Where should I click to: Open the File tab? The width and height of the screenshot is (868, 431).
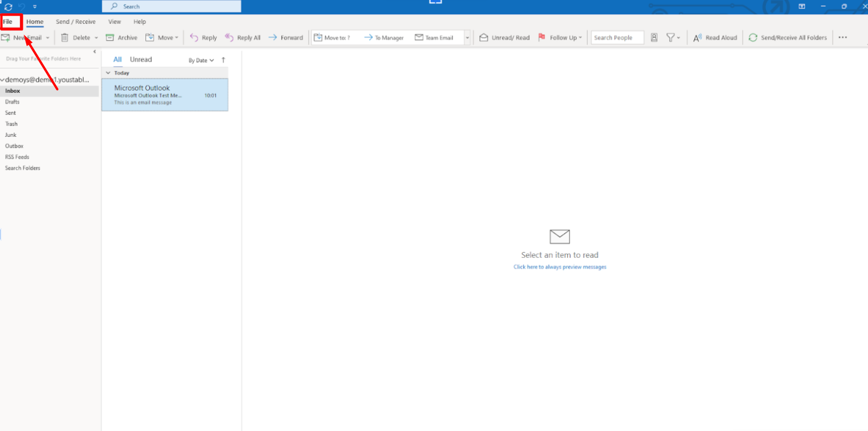tap(8, 22)
